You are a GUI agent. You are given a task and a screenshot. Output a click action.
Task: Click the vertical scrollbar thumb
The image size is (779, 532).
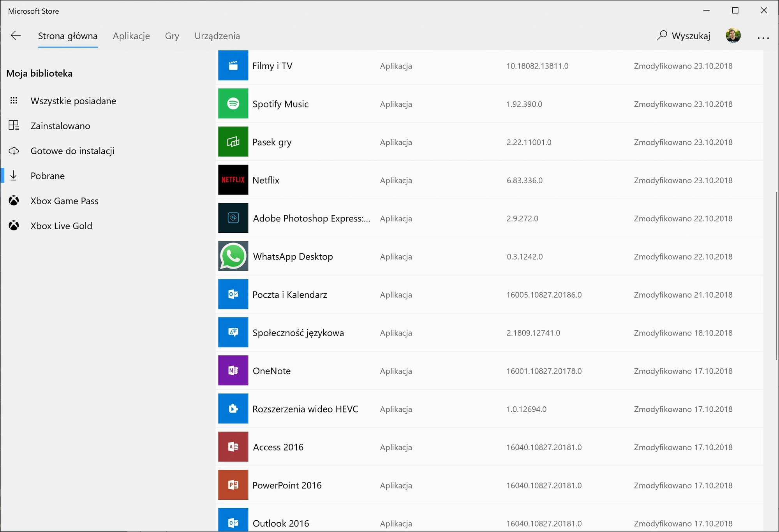(776, 276)
